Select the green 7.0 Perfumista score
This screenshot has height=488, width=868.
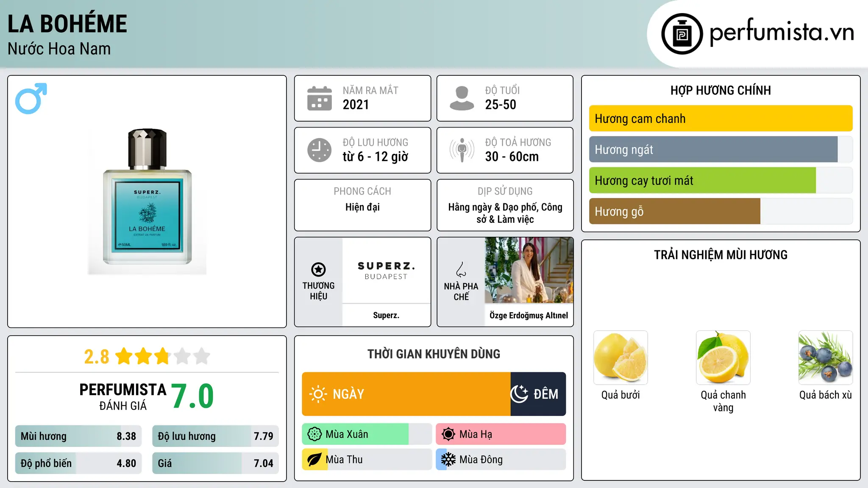point(192,396)
